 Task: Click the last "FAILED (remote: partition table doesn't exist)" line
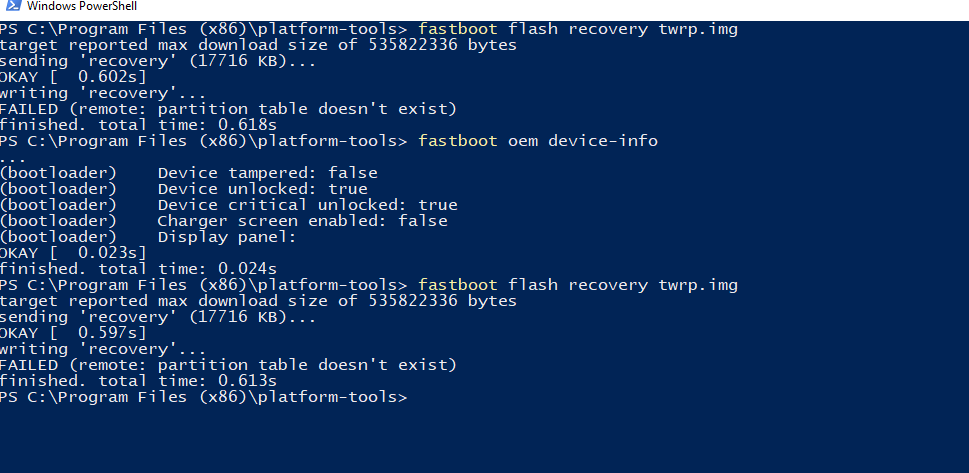point(228,365)
